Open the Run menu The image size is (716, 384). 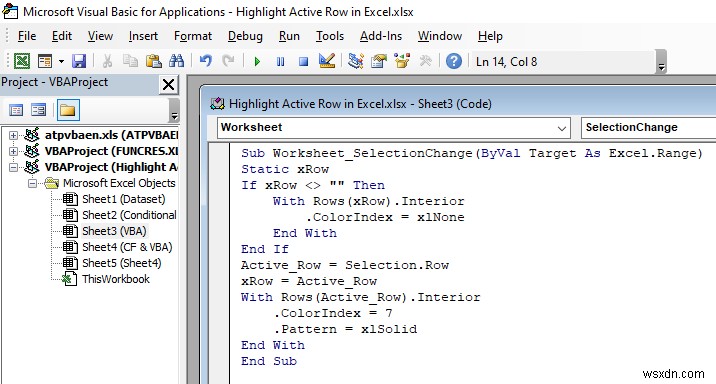point(289,36)
